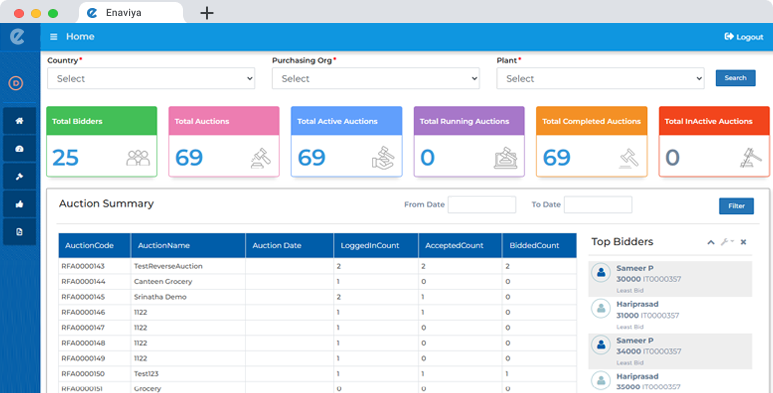Click the Top Bidders heading
This screenshot has width=773, height=393.
tap(622, 242)
